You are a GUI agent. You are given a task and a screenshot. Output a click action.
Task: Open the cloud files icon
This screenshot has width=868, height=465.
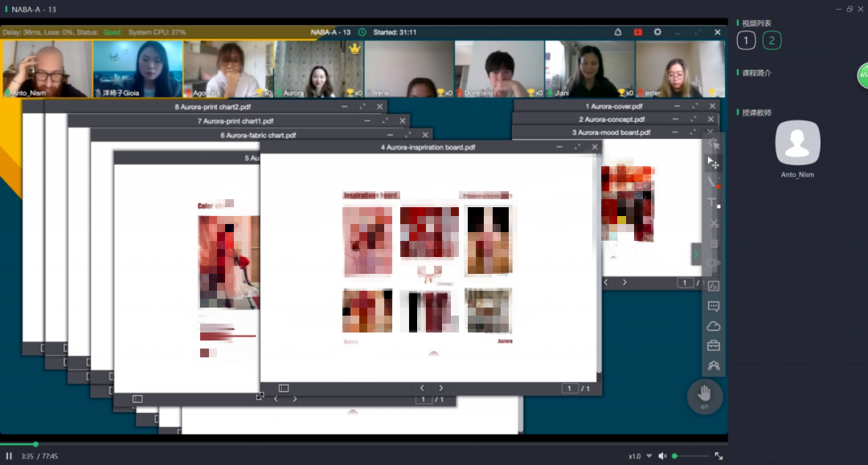(x=714, y=326)
